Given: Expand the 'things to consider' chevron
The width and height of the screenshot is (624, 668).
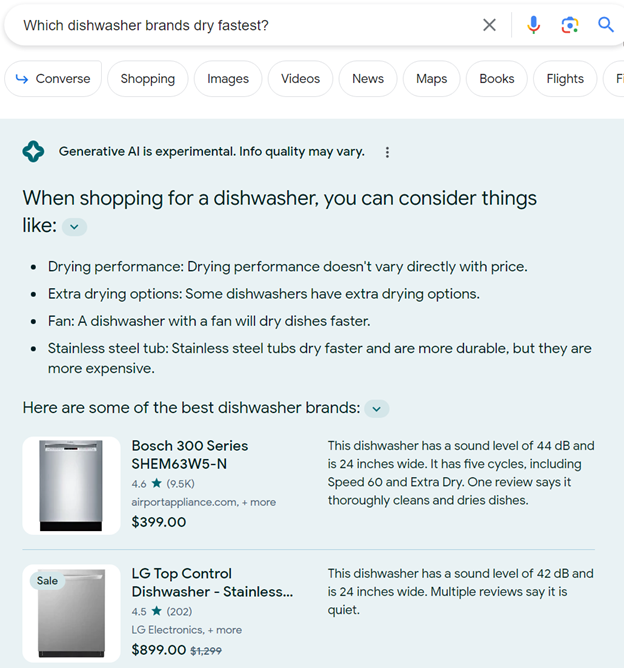Looking at the screenshot, I should click(75, 227).
